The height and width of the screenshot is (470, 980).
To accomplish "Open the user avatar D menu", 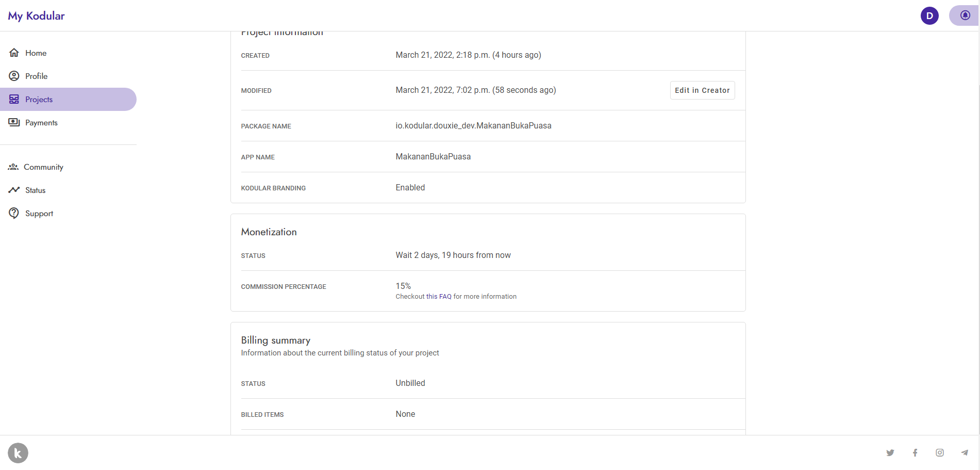I will click(x=929, y=15).
